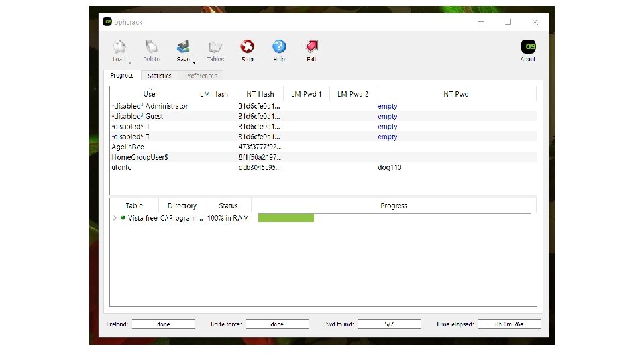Screen dimensions: 644x362
Task: Maximize the ophcrack window
Action: pyautogui.click(x=508, y=21)
